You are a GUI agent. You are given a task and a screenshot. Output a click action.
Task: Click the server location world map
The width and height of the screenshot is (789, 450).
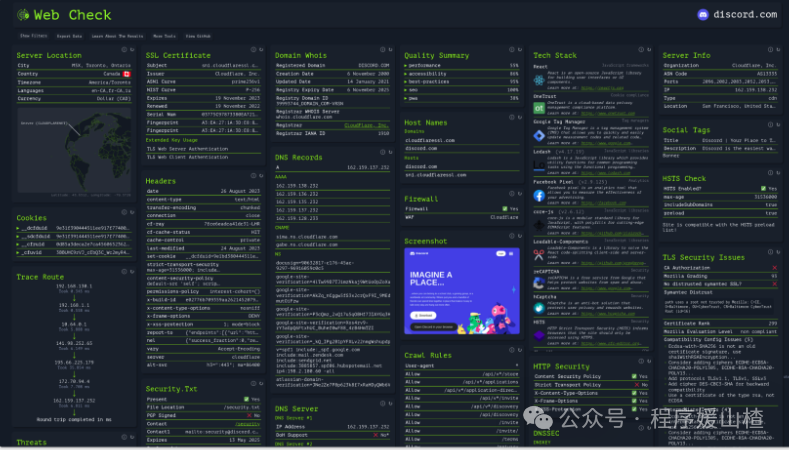[74, 150]
